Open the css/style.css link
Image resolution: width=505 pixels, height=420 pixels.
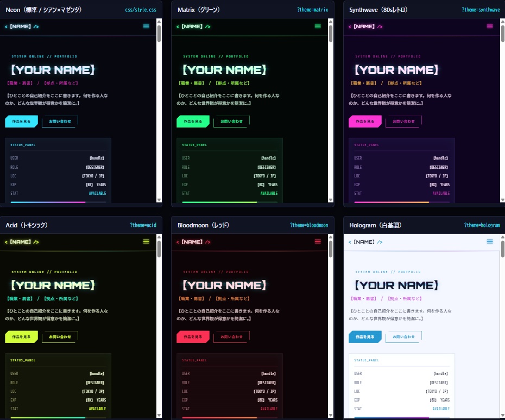point(141,10)
